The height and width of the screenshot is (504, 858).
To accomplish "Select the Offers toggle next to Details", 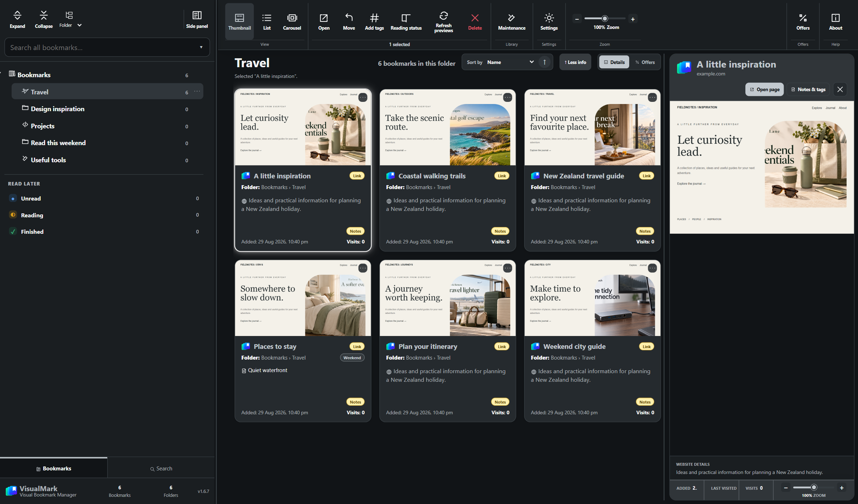I will point(645,62).
